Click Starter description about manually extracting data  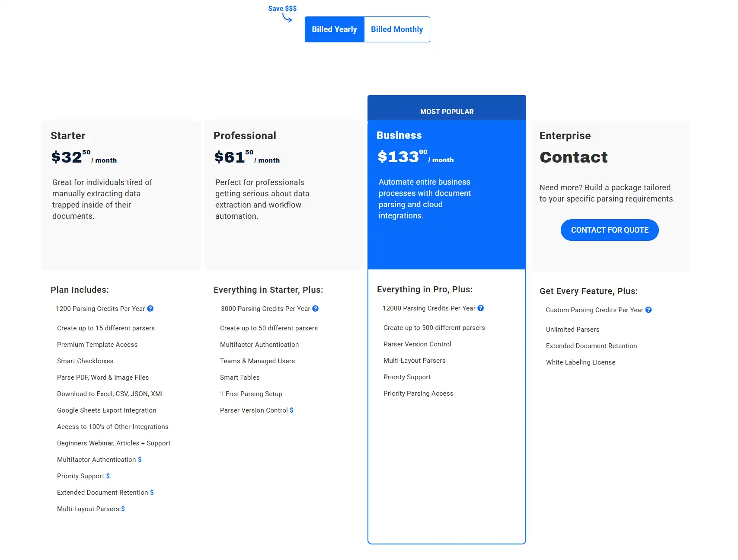[102, 199]
